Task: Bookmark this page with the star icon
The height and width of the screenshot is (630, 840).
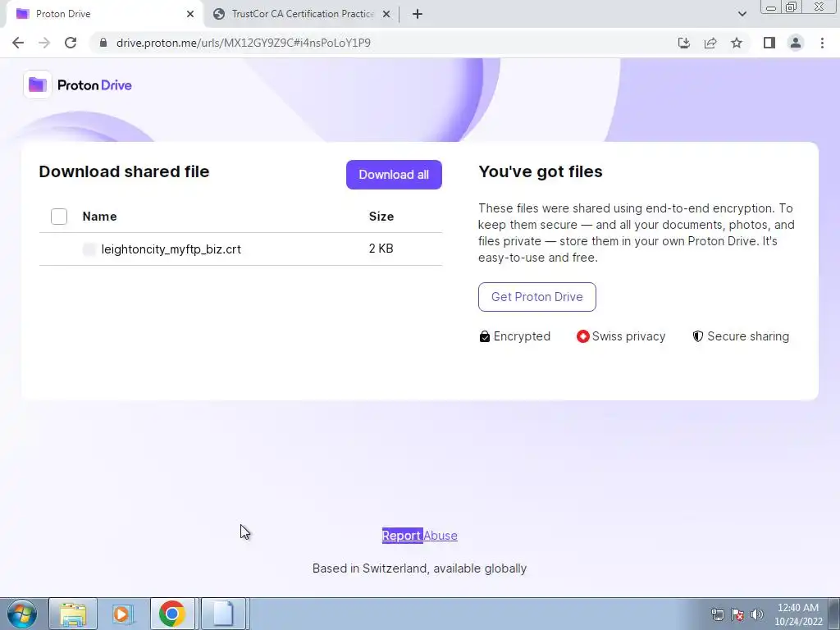Action: click(x=737, y=43)
